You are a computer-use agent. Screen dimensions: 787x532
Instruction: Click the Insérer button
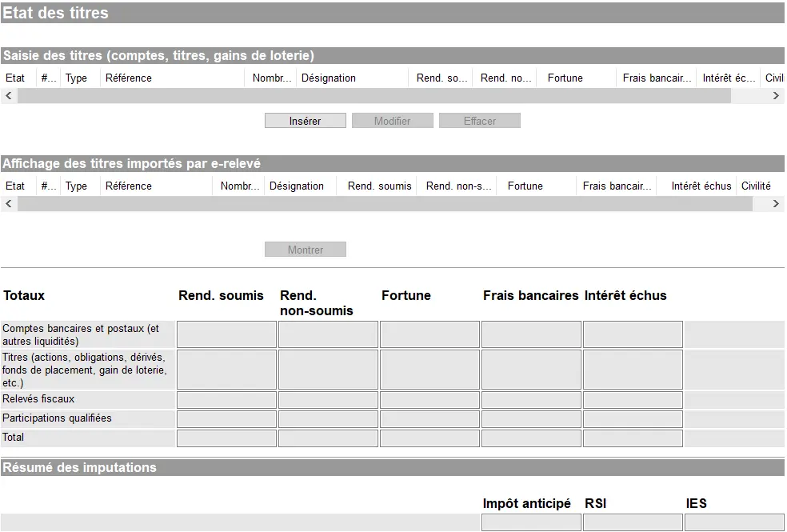[x=305, y=119]
